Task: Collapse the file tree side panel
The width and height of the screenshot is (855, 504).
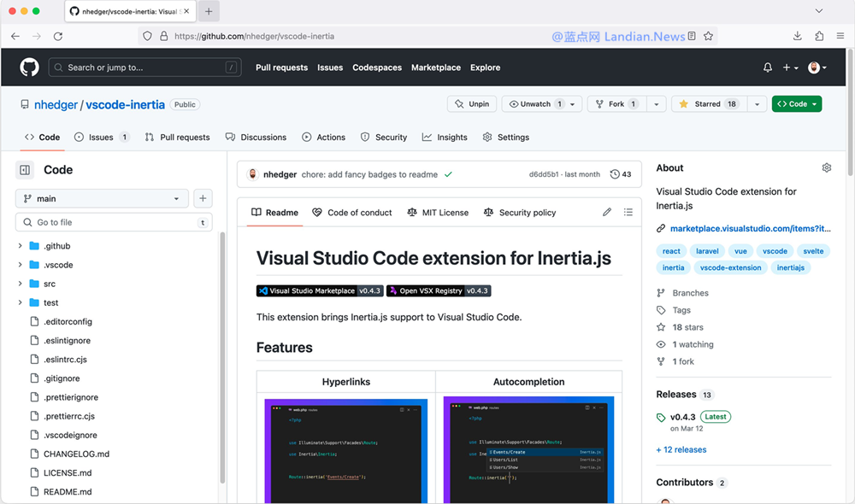Action: click(25, 170)
